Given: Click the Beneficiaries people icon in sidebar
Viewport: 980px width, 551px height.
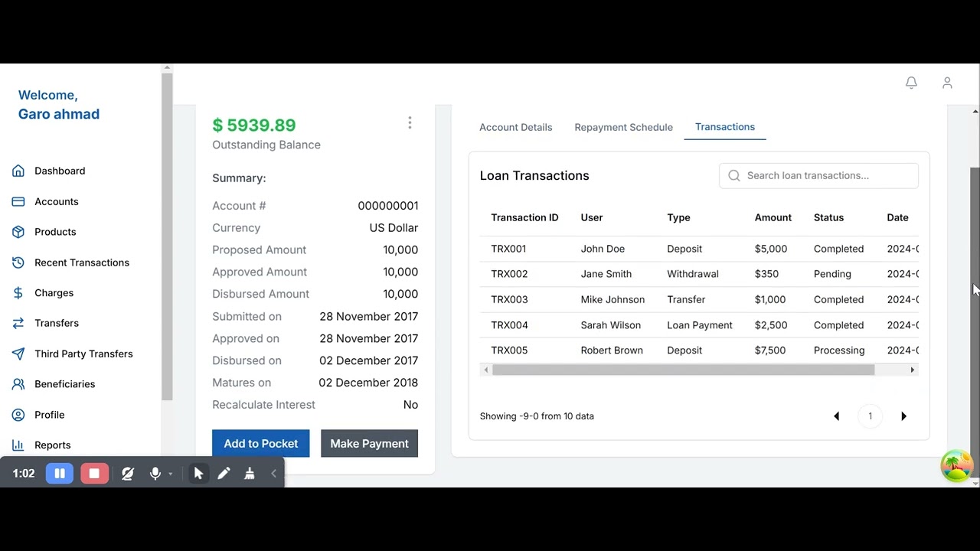Looking at the screenshot, I should click(x=18, y=384).
